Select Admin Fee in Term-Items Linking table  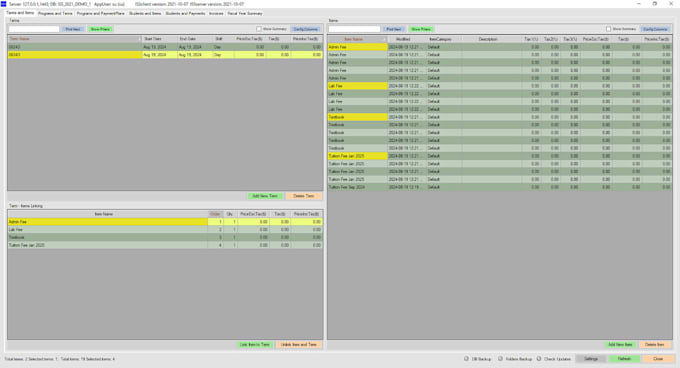tap(165, 221)
